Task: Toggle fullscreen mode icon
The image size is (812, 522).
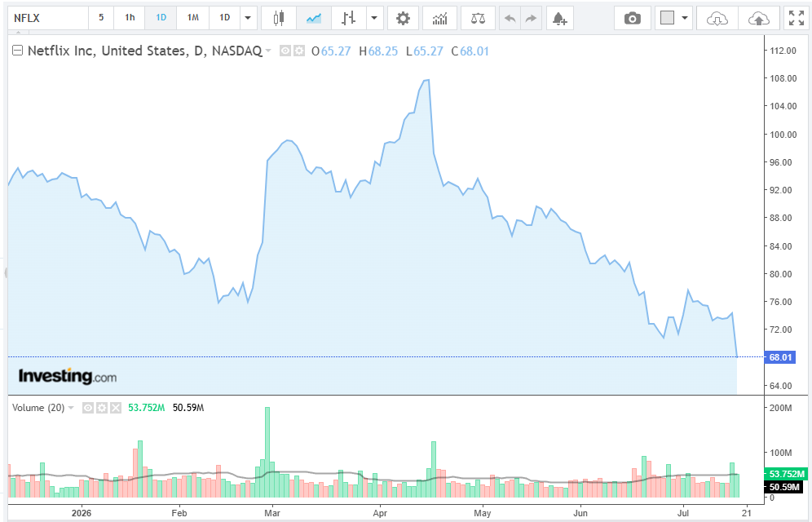Action: 797,18
